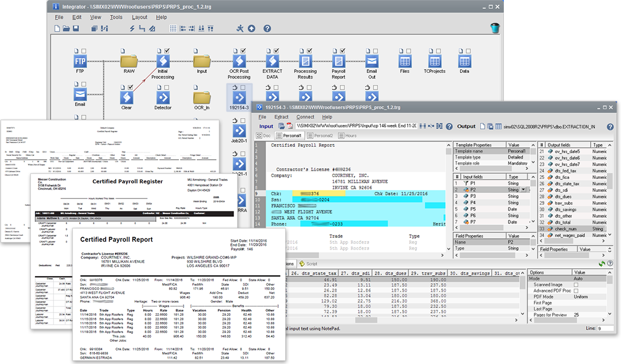Screen dimensions: 621x364
Task: Open the Extract menu
Action: pos(281,117)
